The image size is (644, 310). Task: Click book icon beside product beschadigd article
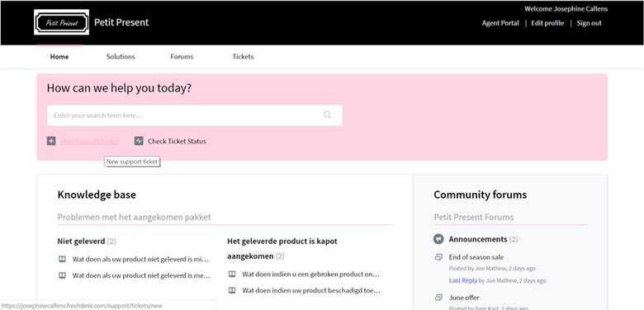(232, 290)
